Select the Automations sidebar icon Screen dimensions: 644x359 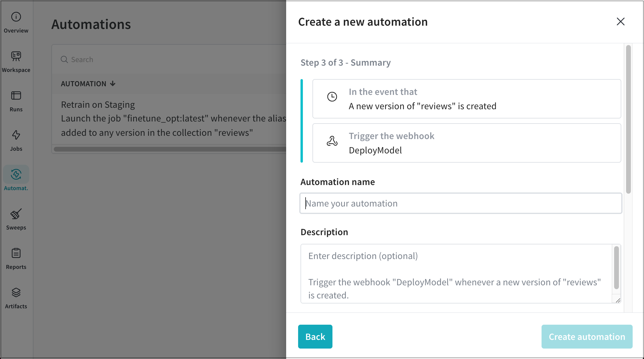click(16, 175)
